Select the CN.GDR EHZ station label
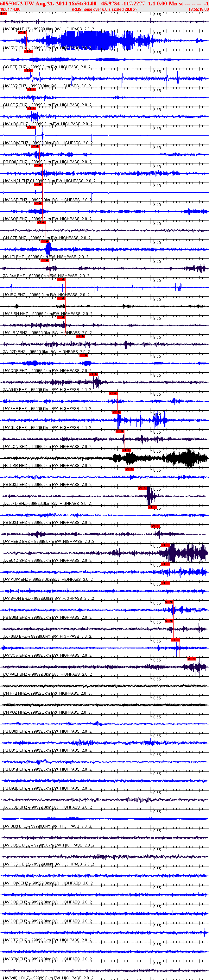The image size is (209, 980). (x=47, y=105)
